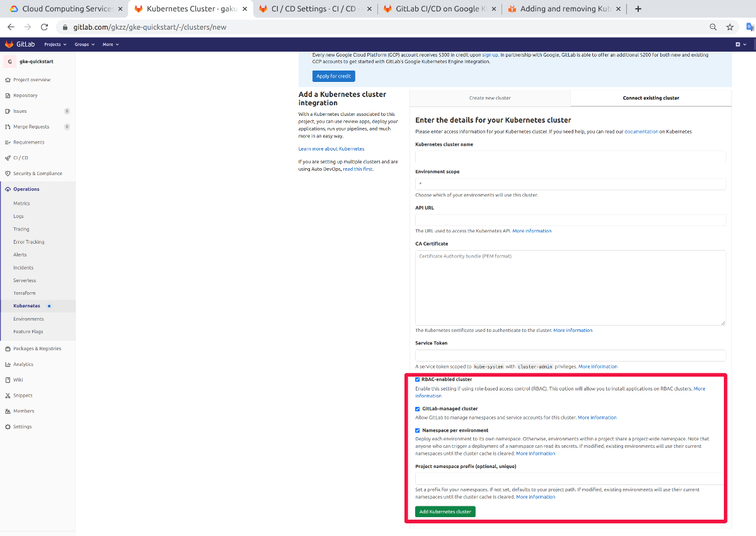Open More information link under CA Certificate
756x536 pixels.
573,331
